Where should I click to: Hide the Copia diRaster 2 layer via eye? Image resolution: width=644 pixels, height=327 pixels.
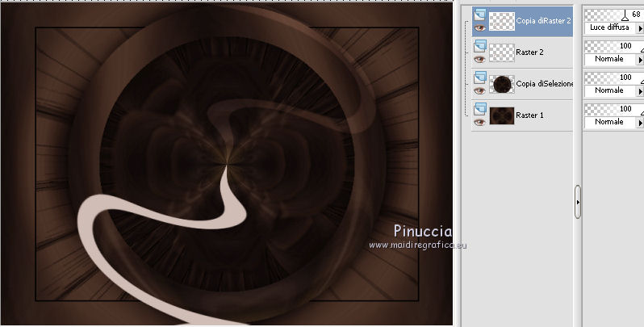(479, 28)
